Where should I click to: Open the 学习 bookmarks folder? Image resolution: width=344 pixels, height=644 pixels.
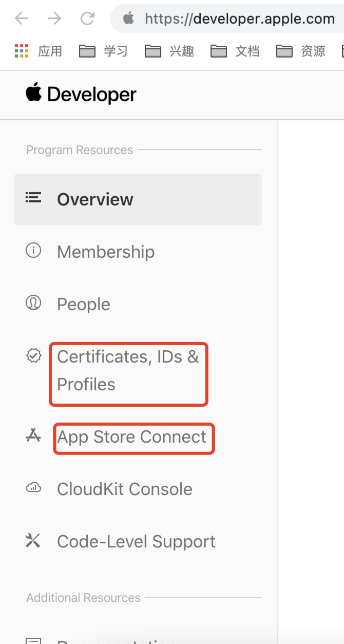pyautogui.click(x=103, y=51)
